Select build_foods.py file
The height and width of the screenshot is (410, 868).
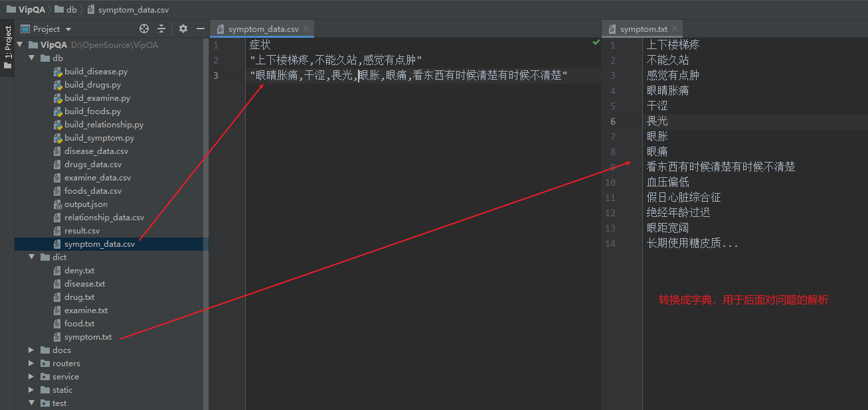92,111
